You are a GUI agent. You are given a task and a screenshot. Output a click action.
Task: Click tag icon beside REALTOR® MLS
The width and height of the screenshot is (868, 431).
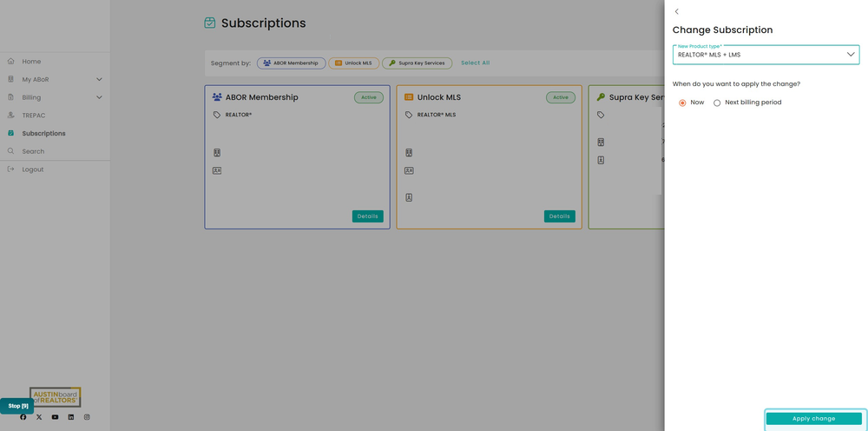(x=409, y=115)
